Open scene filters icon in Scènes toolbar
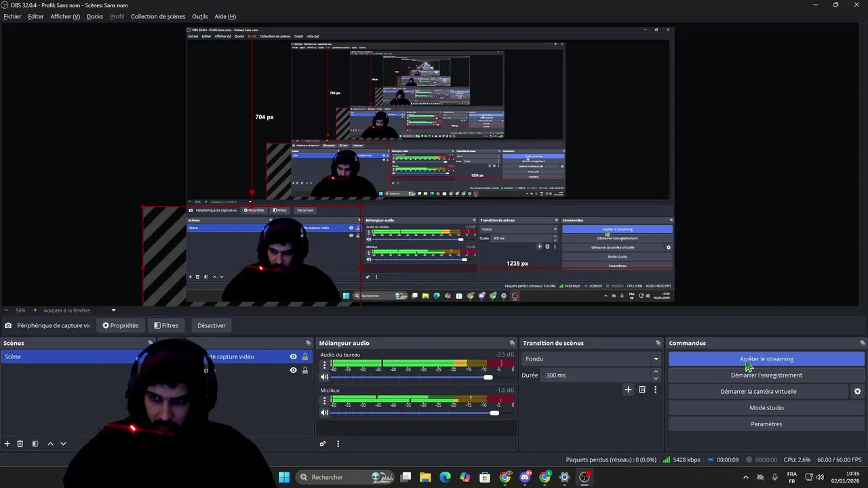Image resolution: width=868 pixels, height=488 pixels. [x=35, y=444]
